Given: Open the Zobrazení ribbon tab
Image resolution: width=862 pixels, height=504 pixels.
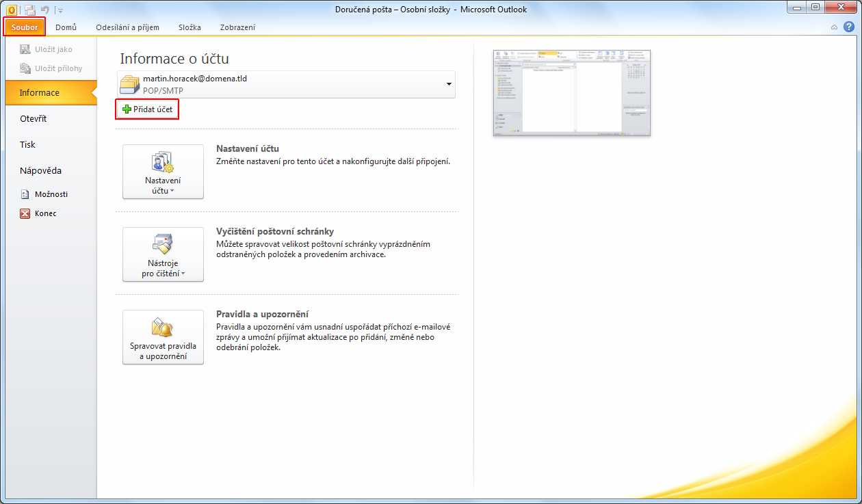Looking at the screenshot, I should click(x=238, y=27).
